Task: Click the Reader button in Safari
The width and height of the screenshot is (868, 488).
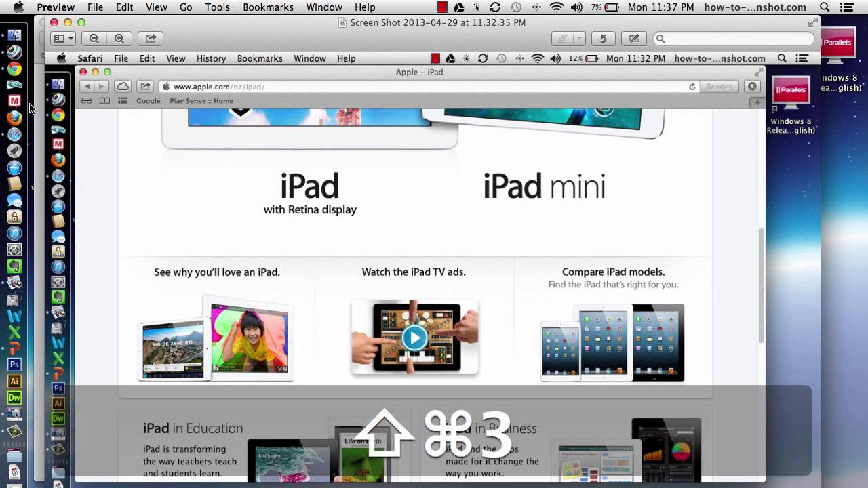Action: tap(719, 87)
